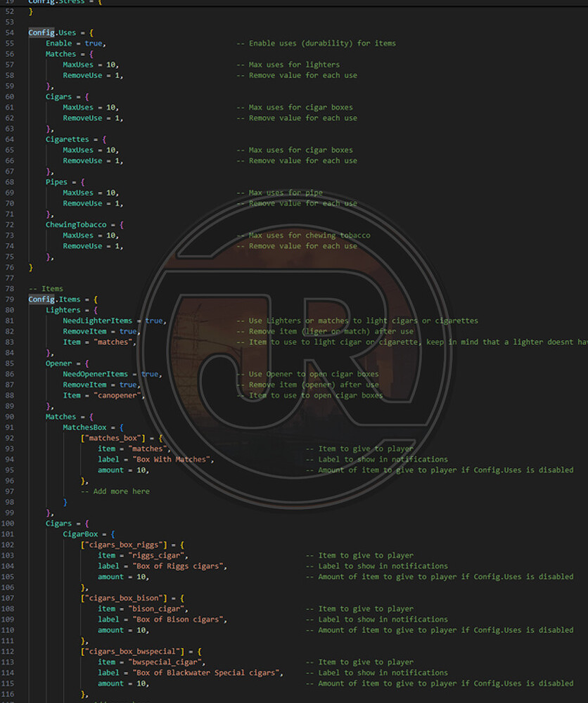
Task: Click amount on line 95
Action: click(x=111, y=470)
